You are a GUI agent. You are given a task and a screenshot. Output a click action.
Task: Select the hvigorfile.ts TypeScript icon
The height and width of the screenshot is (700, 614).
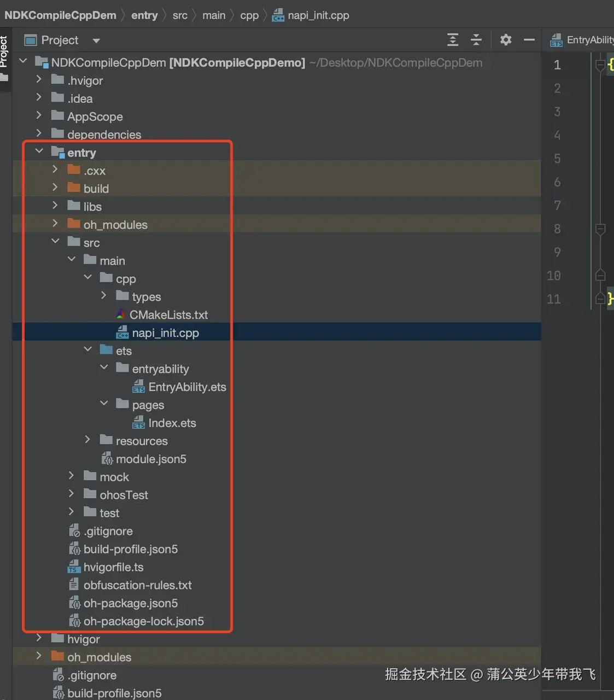point(74,567)
